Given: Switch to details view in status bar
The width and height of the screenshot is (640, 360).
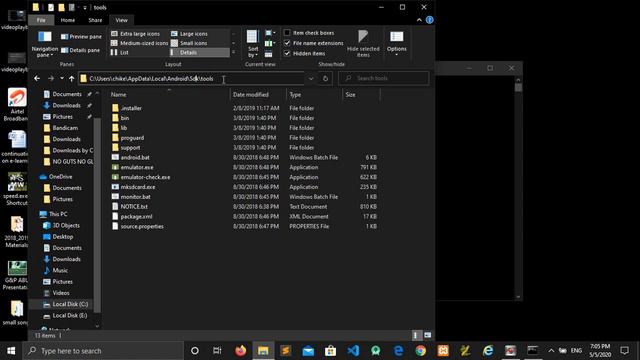Looking at the screenshot, I should point(416,335).
